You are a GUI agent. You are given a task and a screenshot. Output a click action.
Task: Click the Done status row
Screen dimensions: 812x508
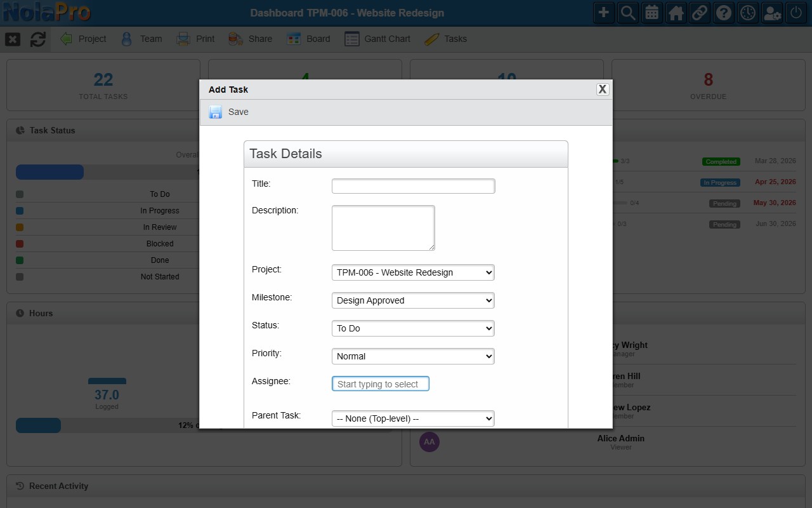coord(107,260)
